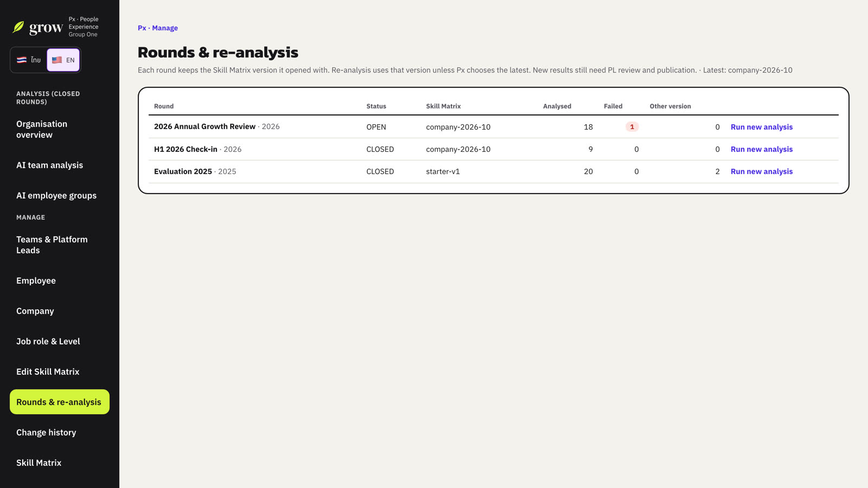The image size is (868, 488).
Task: Click the red failed count badge
Action: [632, 127]
